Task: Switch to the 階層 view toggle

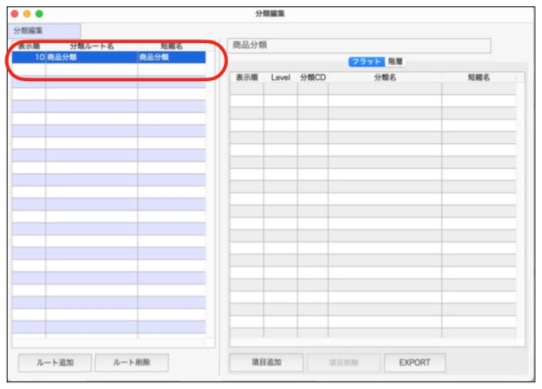Action: pyautogui.click(x=395, y=62)
